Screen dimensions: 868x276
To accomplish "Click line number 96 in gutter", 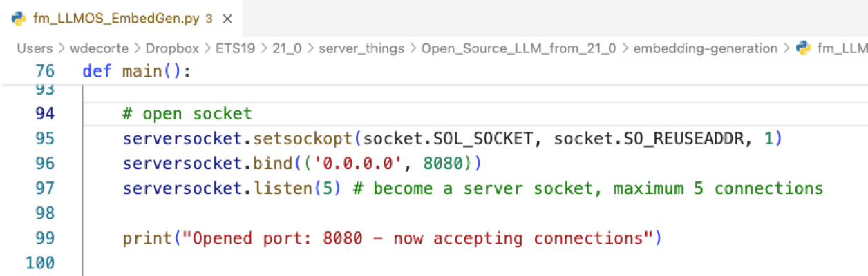I will click(x=44, y=164).
